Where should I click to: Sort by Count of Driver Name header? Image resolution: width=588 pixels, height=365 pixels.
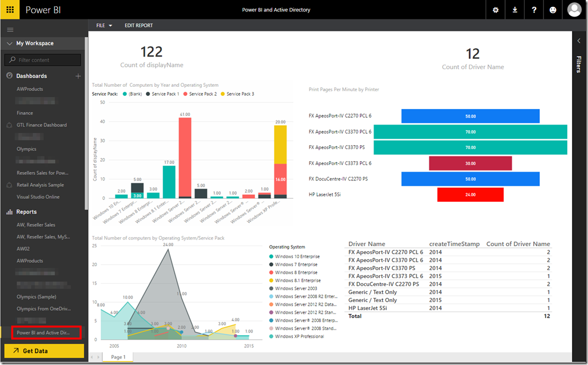pyautogui.click(x=518, y=244)
